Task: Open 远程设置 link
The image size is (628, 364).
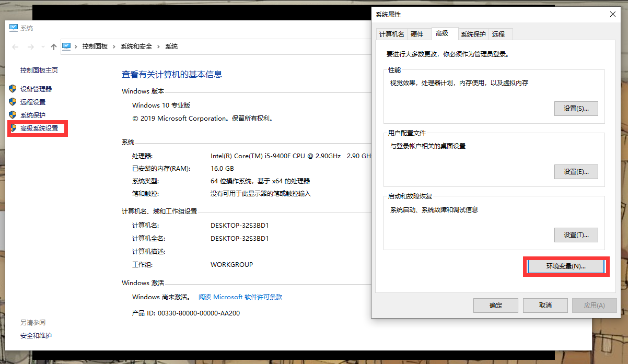Action: (x=33, y=102)
